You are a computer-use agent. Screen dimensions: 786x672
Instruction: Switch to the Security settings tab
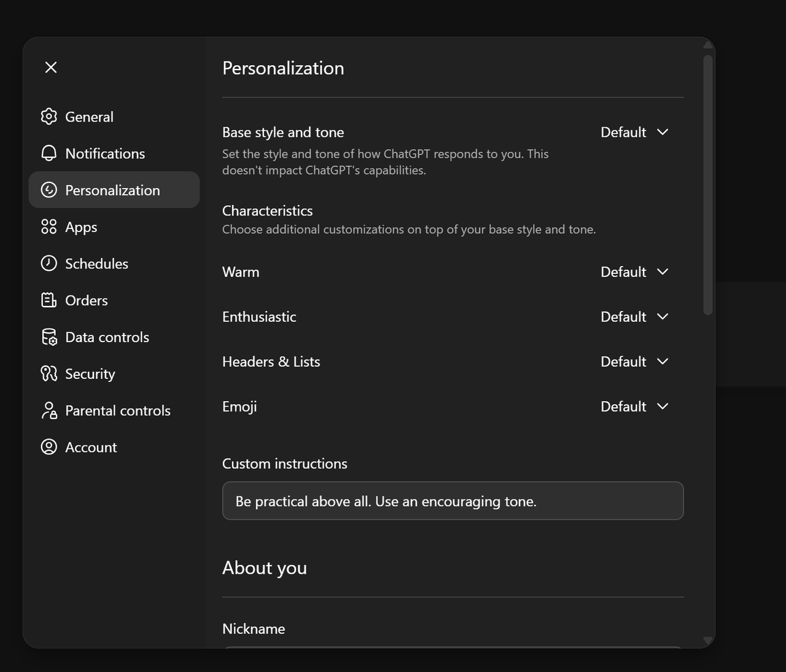90,373
